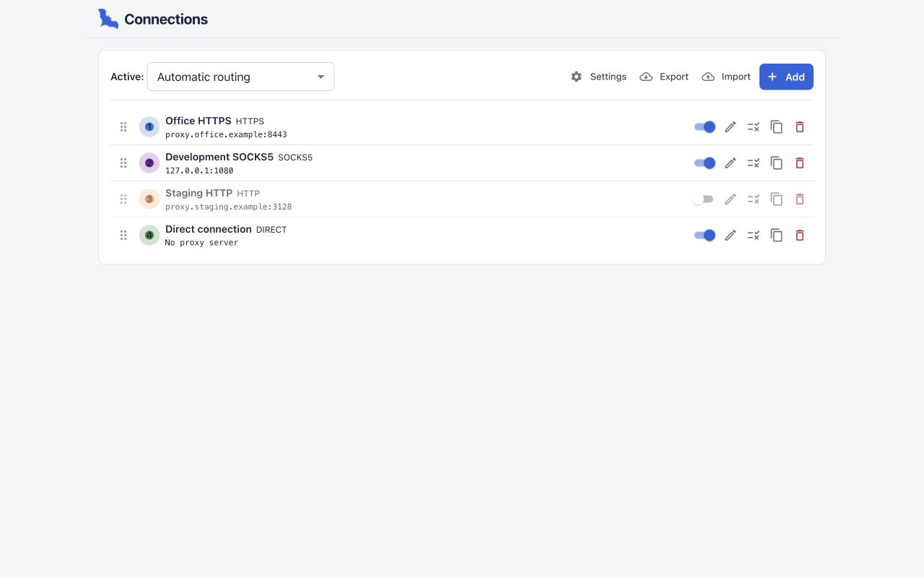Select proxy.staging.example:3128 address text
The image size is (924, 578).
229,207
